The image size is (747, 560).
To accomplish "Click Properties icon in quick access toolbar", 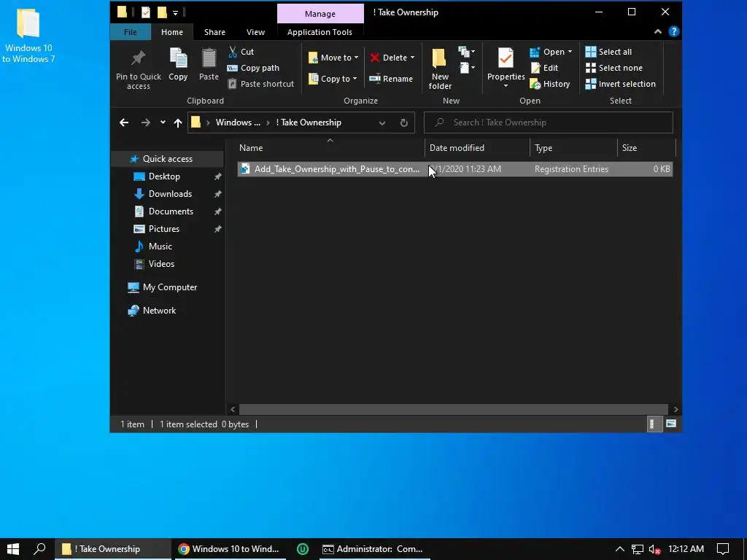I will pyautogui.click(x=146, y=12).
